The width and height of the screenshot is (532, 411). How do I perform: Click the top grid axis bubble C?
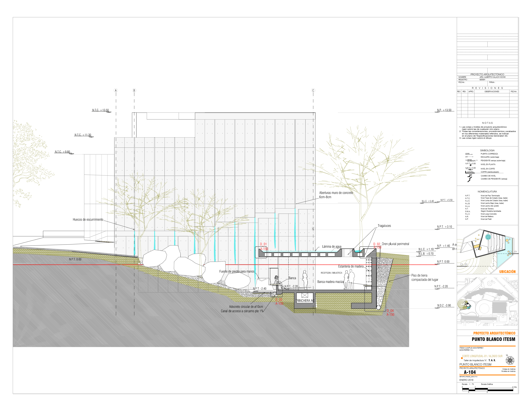[313, 90]
